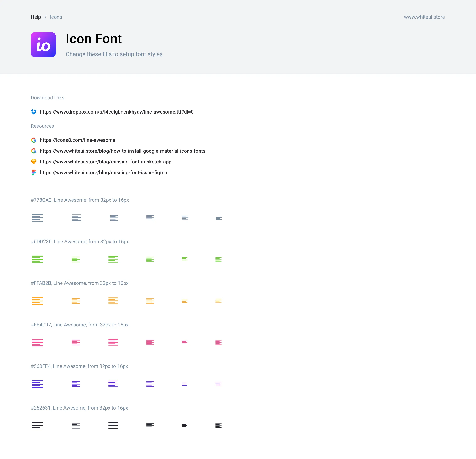Image resolution: width=476 pixels, height=459 pixels.
Task: Select the smallest green align-left icon
Action: [218, 259]
